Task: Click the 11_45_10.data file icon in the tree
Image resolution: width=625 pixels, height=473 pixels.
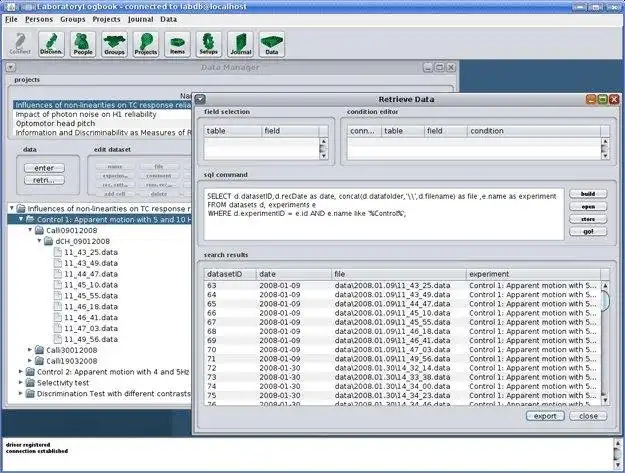Action: coord(58,285)
